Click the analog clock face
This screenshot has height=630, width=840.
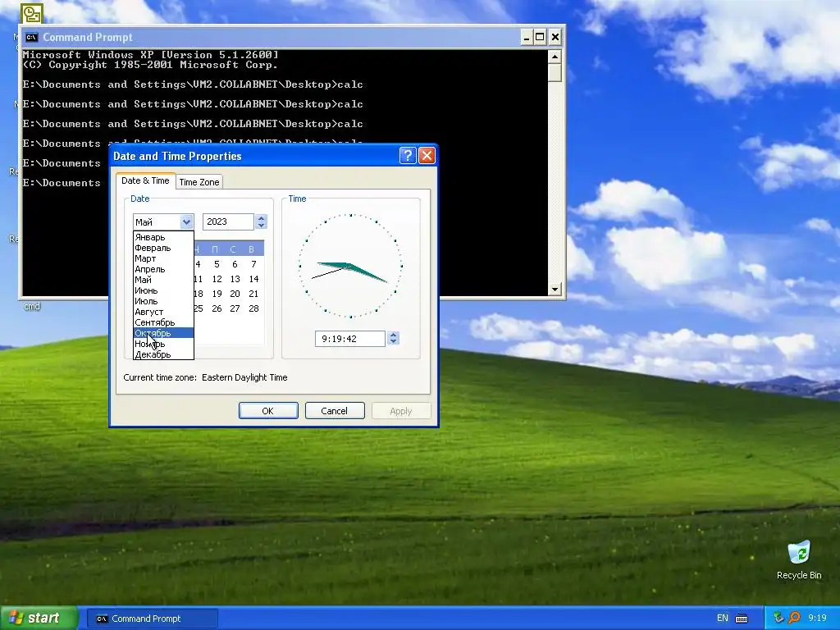(x=350, y=266)
